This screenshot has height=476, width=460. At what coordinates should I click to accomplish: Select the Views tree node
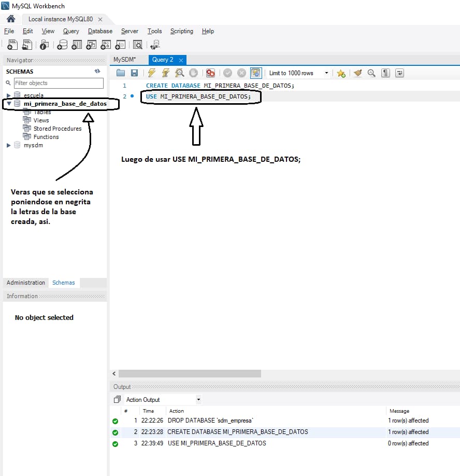click(x=41, y=120)
